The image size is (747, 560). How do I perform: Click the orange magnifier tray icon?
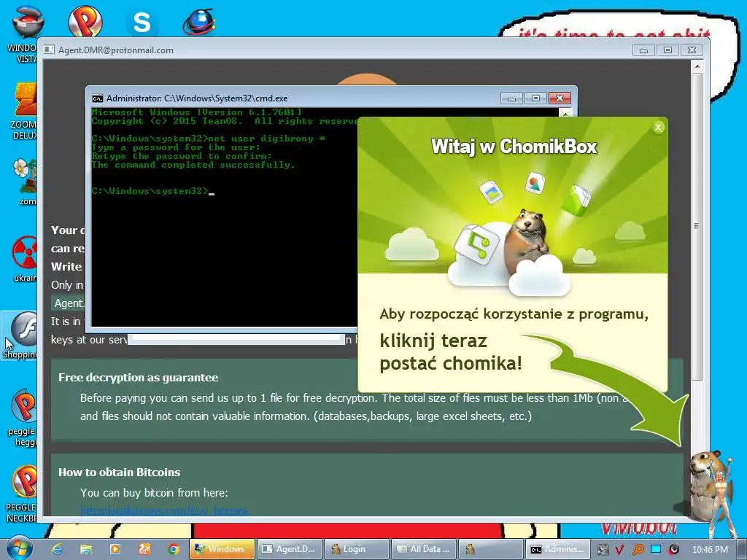[x=638, y=550]
